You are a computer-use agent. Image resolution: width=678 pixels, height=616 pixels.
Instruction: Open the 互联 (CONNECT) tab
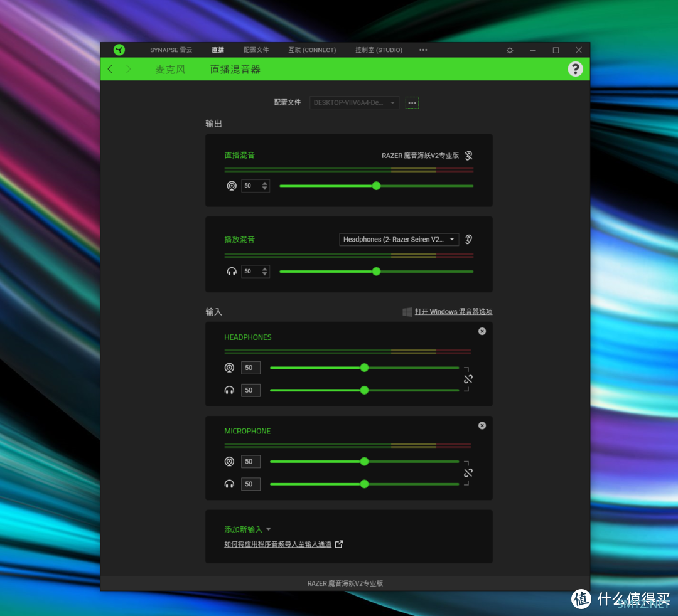312,50
